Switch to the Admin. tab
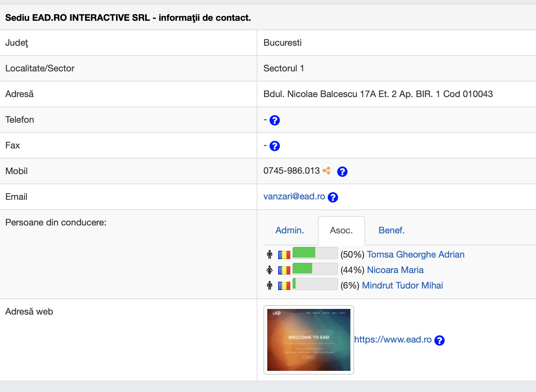536x392 pixels. [x=290, y=230]
